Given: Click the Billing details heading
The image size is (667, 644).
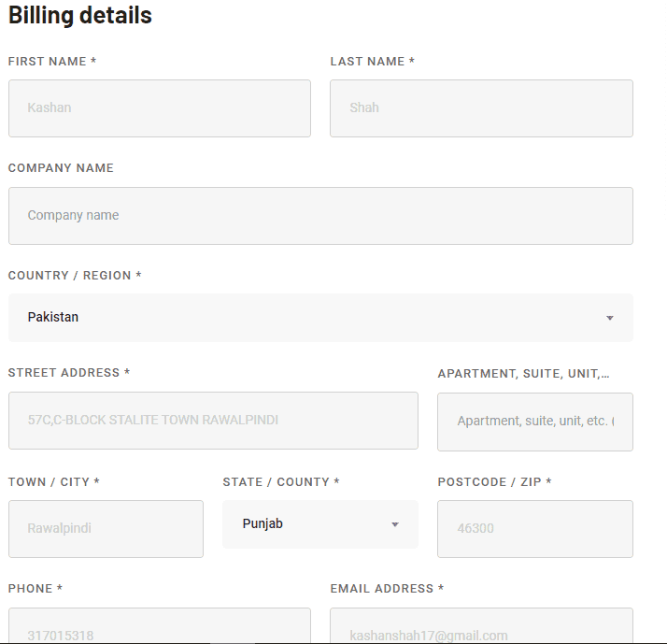Looking at the screenshot, I should click(x=80, y=15).
